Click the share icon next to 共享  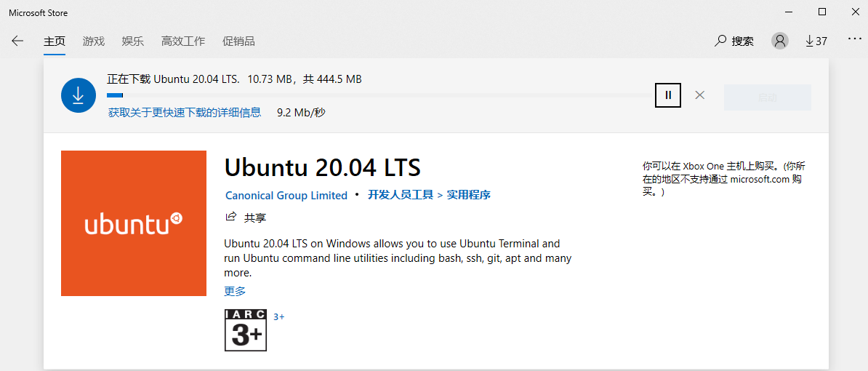click(x=231, y=217)
